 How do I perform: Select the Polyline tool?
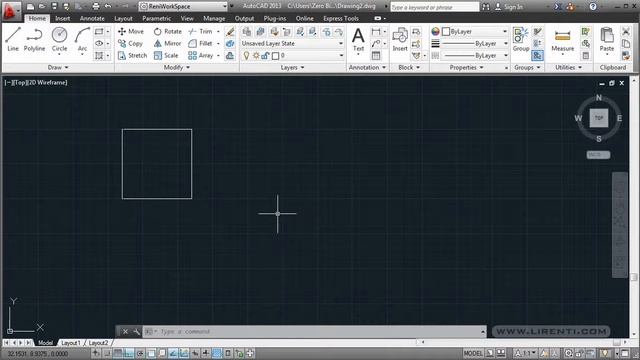click(x=34, y=39)
